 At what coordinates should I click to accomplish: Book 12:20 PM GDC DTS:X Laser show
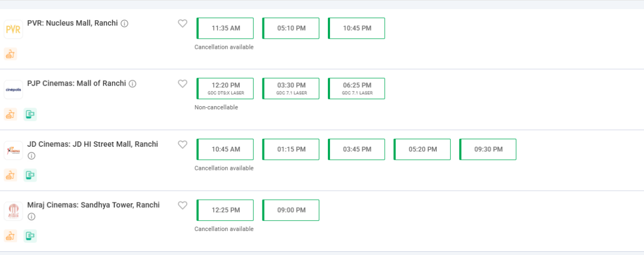pyautogui.click(x=225, y=88)
